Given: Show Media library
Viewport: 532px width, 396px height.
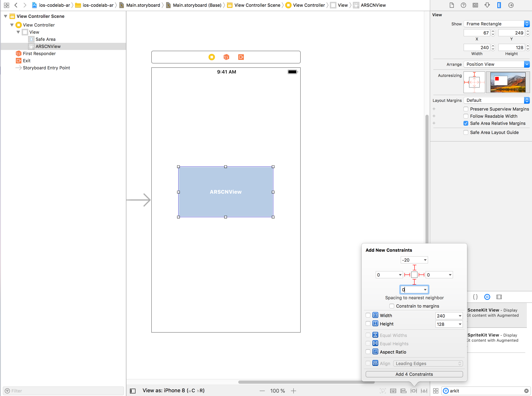Looking at the screenshot, I should coord(499,297).
